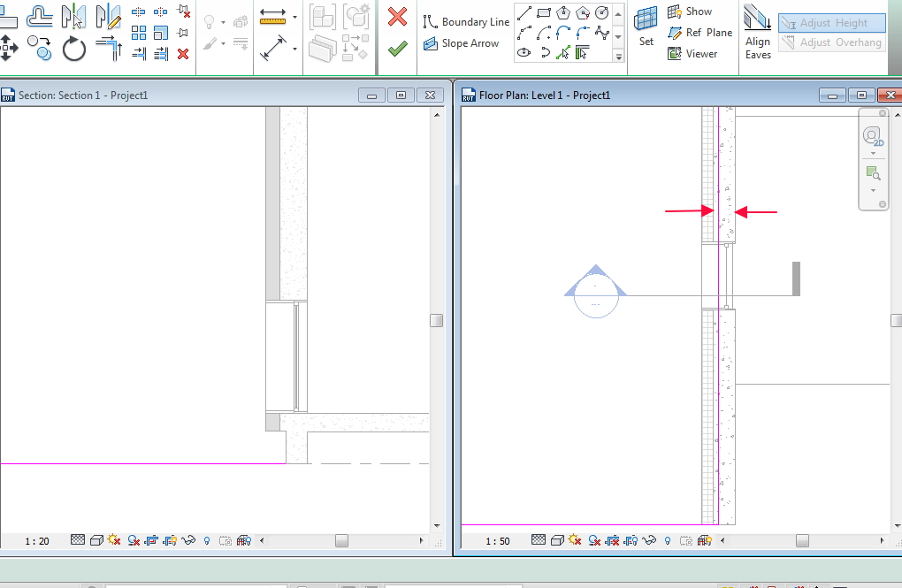
Task: Select the Scale tool
Action: [161, 32]
